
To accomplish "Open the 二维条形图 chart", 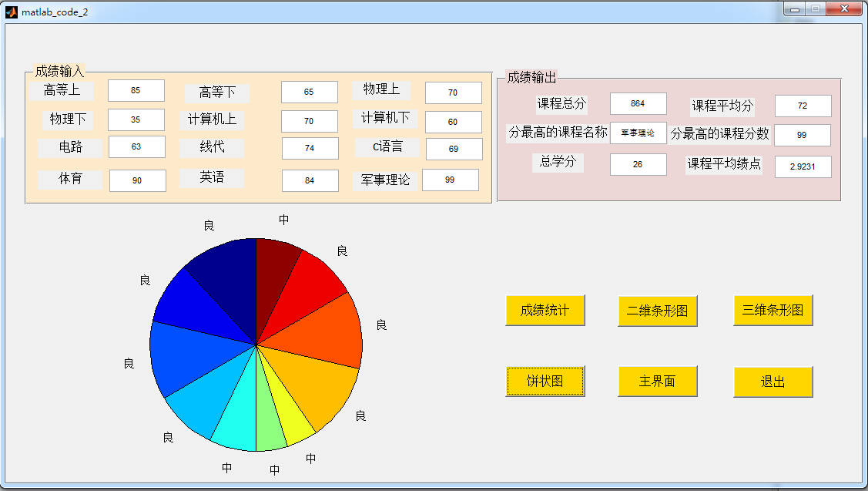I will tap(657, 311).
